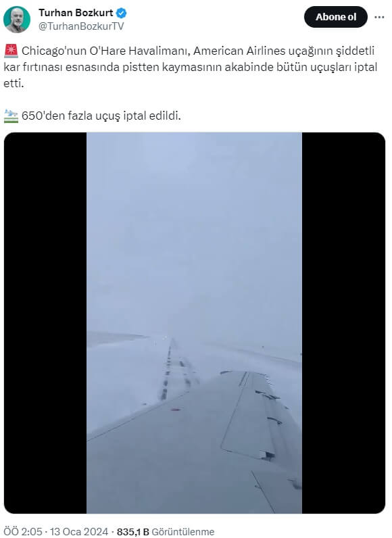The height and width of the screenshot is (538, 392).
Task: Open the @TurhanBozkurTV handle link
Action: tap(81, 26)
